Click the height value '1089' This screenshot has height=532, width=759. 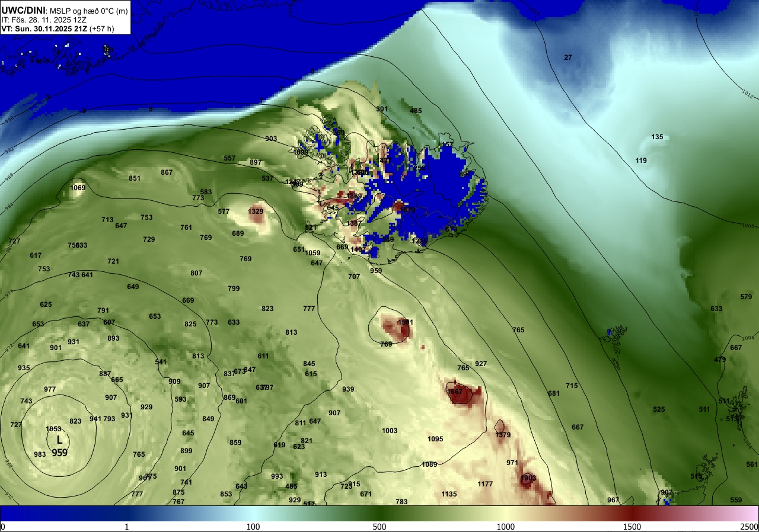pyautogui.click(x=430, y=464)
